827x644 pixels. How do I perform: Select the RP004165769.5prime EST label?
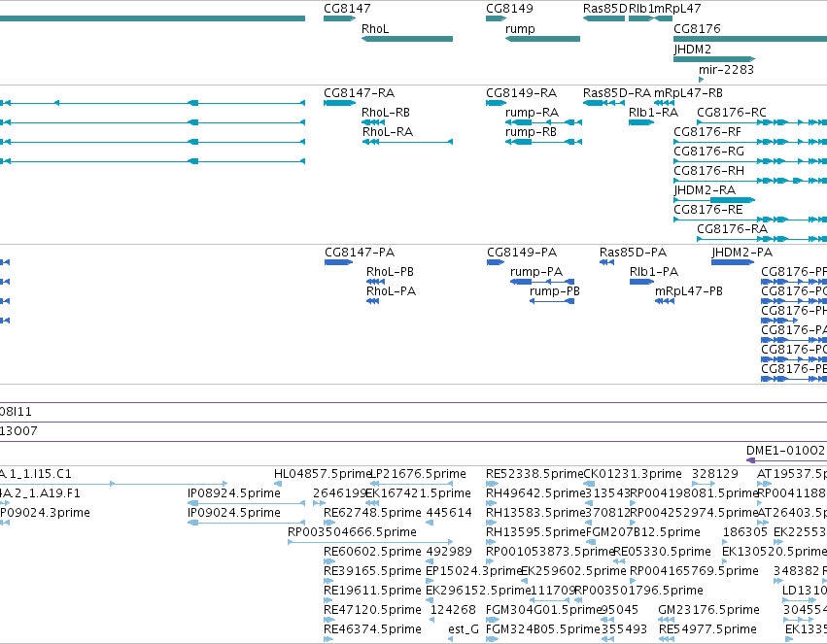click(x=695, y=572)
